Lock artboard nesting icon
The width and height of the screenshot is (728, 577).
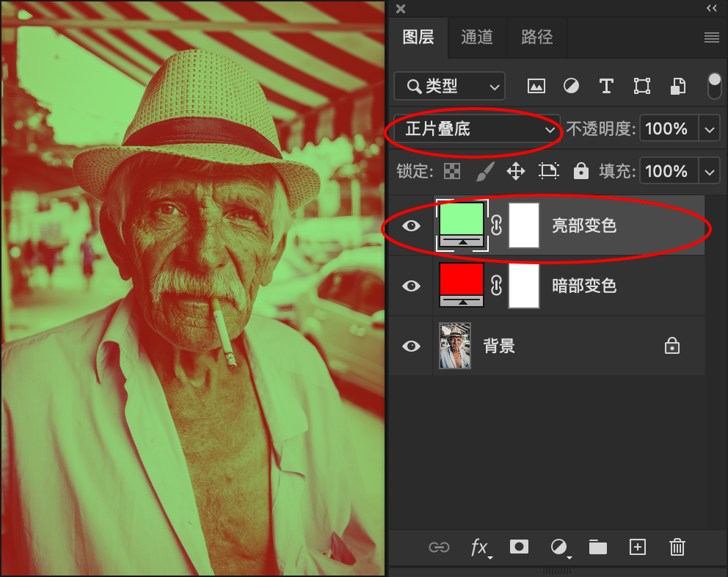[548, 171]
